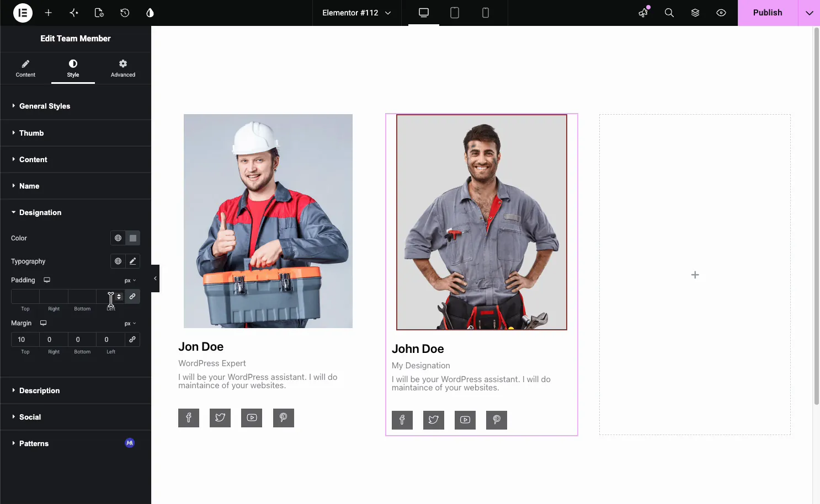Switch to mobile responsive view
Screen dimensions: 820x504
point(486,13)
